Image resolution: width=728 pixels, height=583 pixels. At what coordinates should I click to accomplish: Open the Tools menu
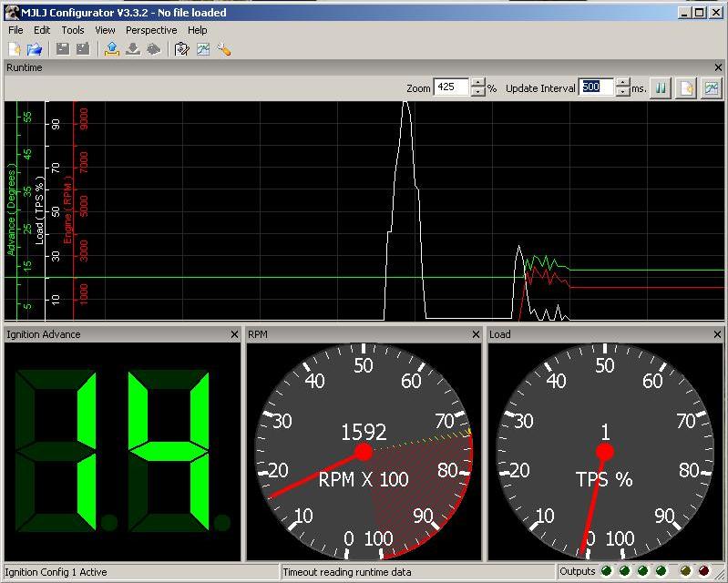click(73, 30)
